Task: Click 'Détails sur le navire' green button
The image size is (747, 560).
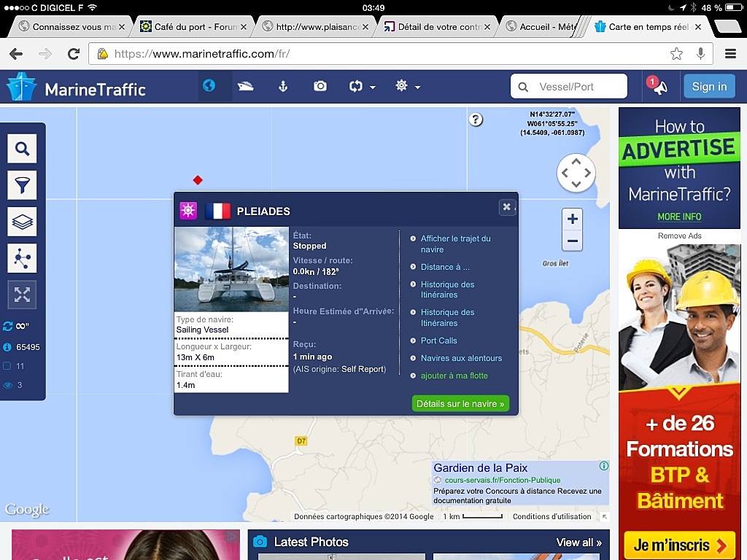Action: (460, 403)
